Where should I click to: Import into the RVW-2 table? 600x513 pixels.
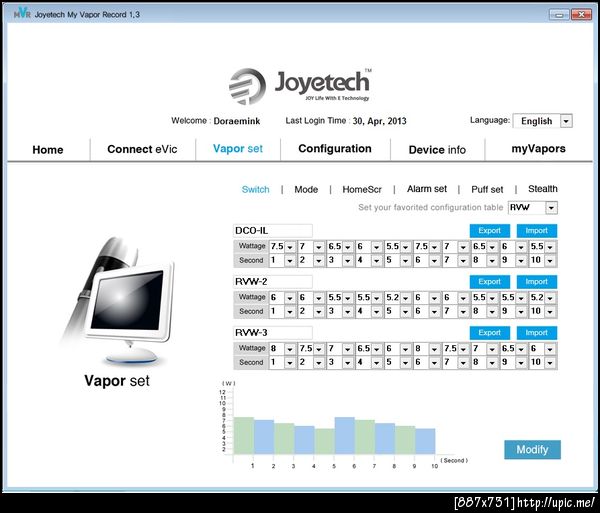click(x=536, y=282)
